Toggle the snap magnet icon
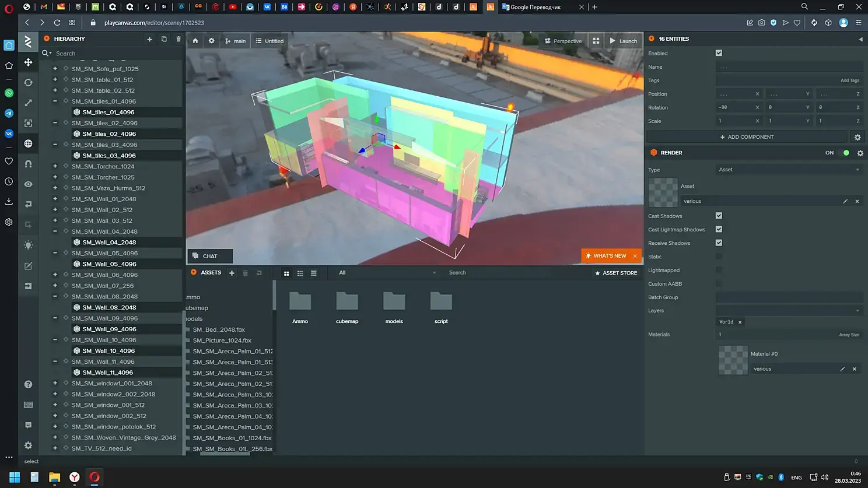 [x=28, y=164]
